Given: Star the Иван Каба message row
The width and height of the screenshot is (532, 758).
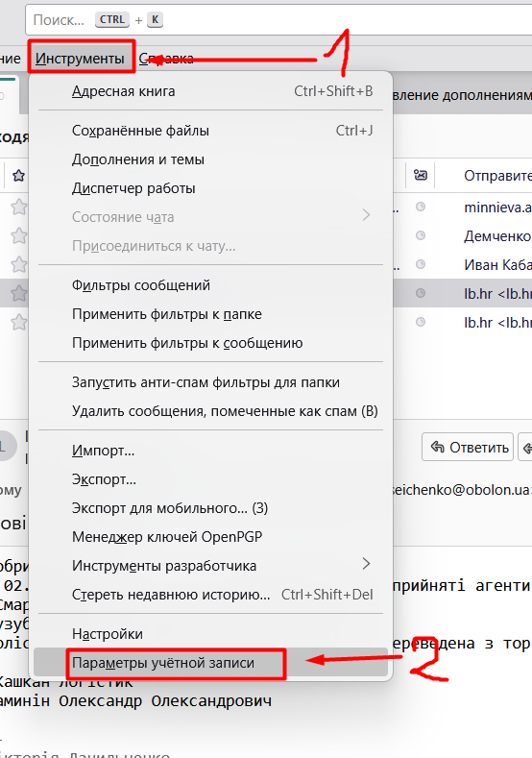Looking at the screenshot, I should [19, 264].
